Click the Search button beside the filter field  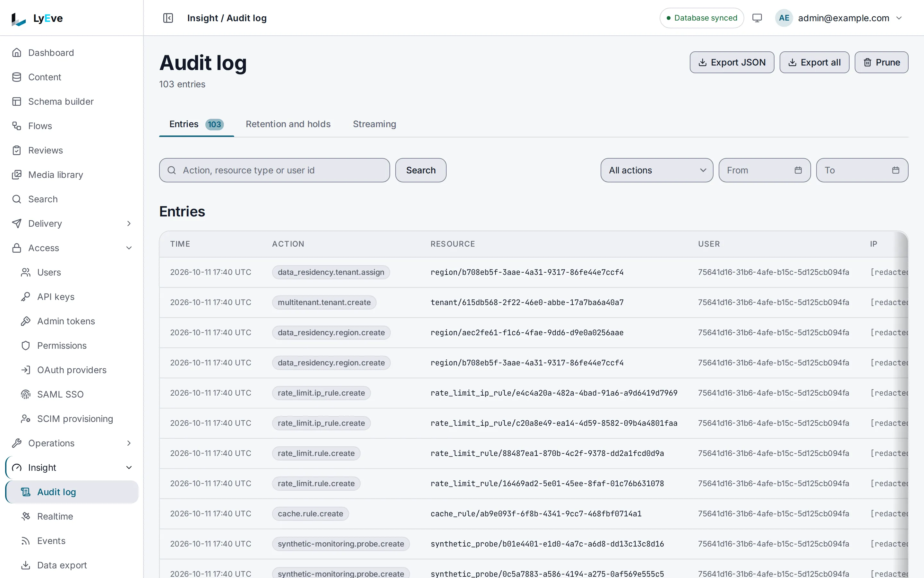coord(420,170)
